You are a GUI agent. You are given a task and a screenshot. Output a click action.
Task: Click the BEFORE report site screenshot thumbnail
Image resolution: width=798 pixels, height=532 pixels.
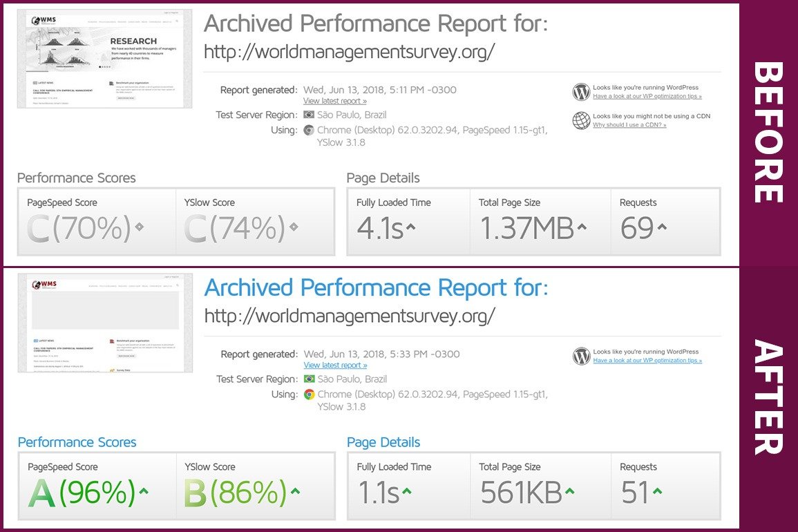[105, 59]
